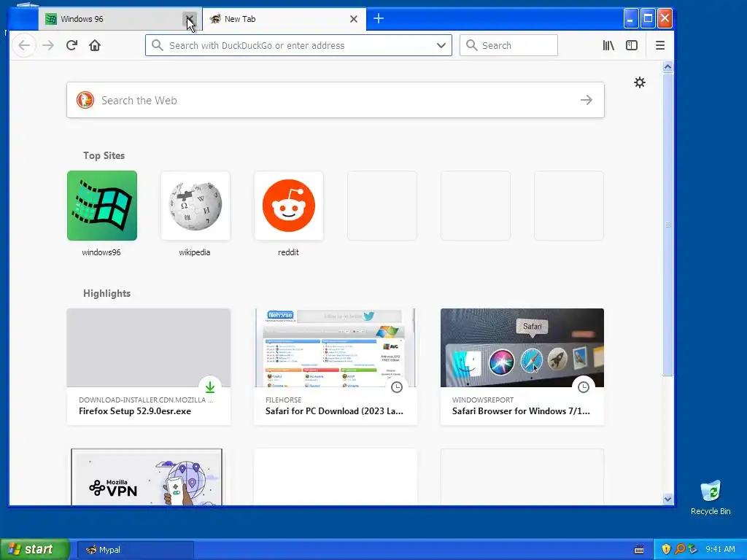The width and height of the screenshot is (747, 560).
Task: Click the Highlights section heading
Action: [107, 293]
